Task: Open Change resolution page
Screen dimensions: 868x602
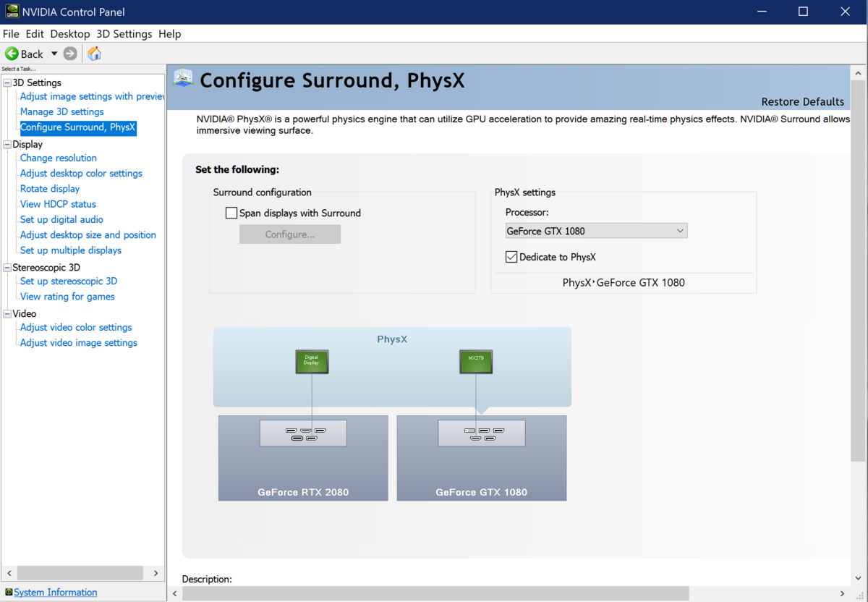Action: point(59,158)
